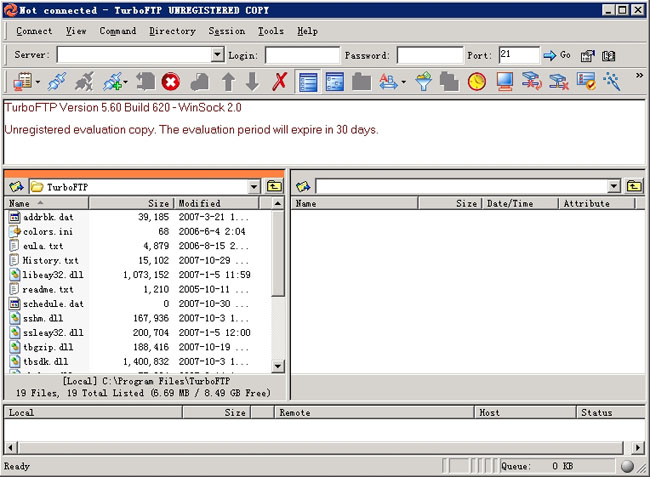Viewport: 650px width, 477px height.
Task: Click the Password input field
Action: 429,55
